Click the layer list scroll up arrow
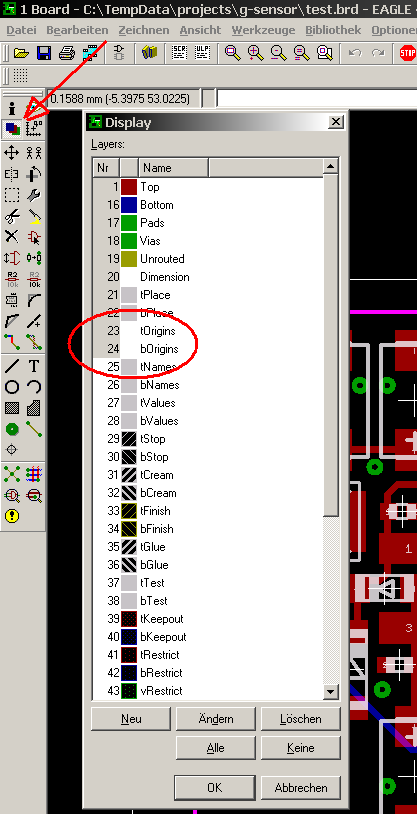 pos(331,167)
